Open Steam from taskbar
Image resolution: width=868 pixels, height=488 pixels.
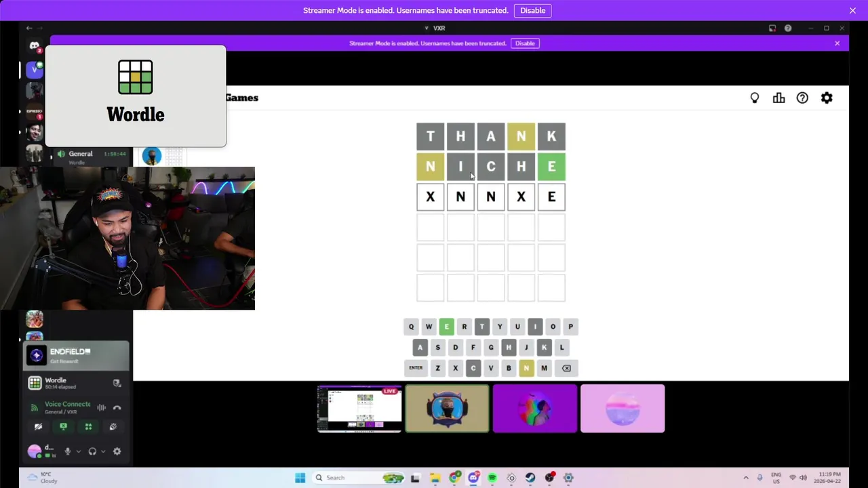(x=530, y=478)
